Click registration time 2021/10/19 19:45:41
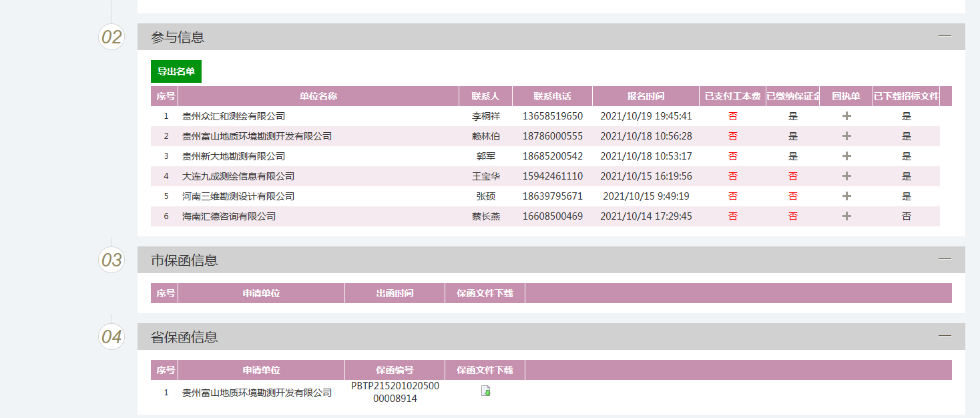Screen dimensions: 980x418 point(646,116)
